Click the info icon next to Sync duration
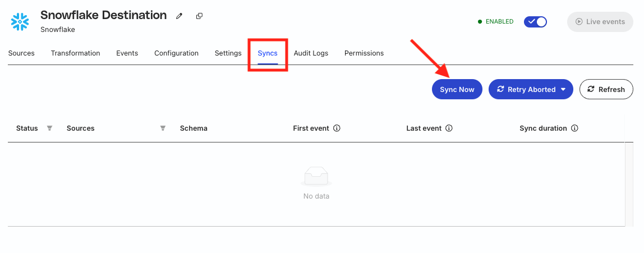 tap(574, 128)
